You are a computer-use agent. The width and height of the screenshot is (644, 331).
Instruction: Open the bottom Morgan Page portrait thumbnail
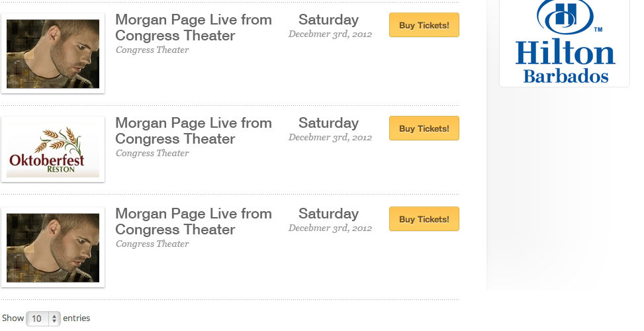pyautogui.click(x=53, y=248)
